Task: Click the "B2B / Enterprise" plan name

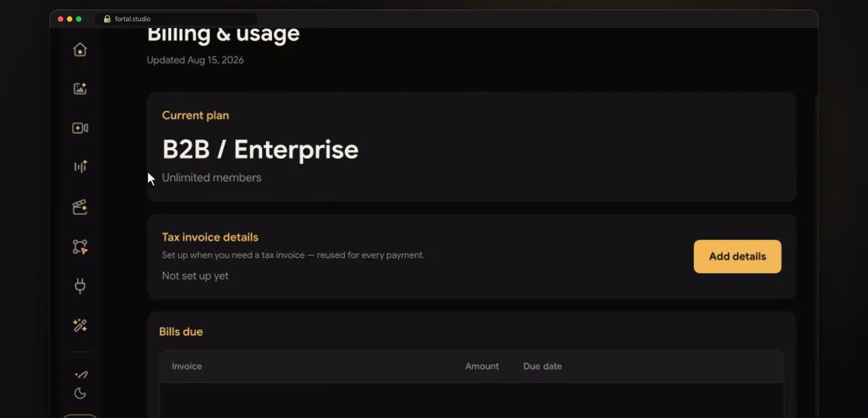Action: pos(260,149)
